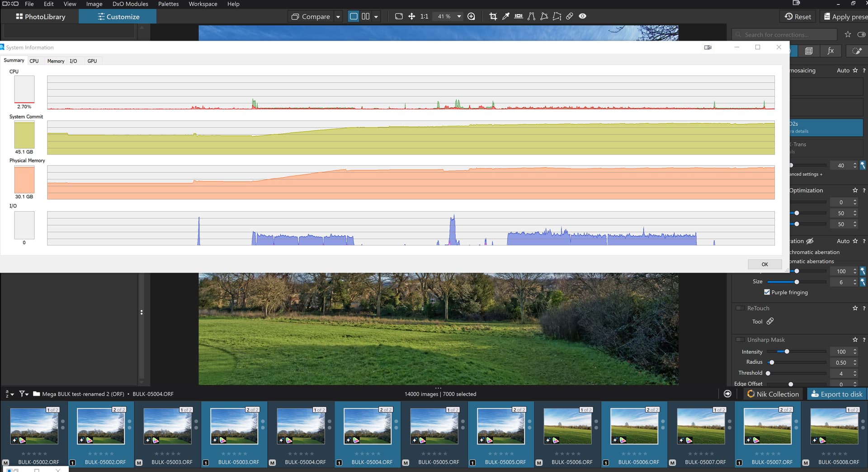
Task: Select the Horizon straighten tool
Action: tap(519, 16)
